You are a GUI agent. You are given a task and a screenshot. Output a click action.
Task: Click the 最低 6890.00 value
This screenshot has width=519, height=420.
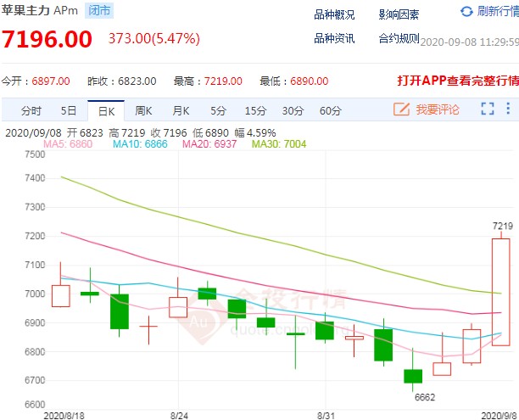coord(310,81)
